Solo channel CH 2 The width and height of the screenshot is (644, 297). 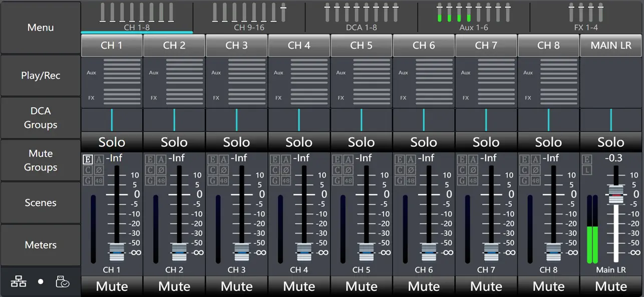pos(174,142)
